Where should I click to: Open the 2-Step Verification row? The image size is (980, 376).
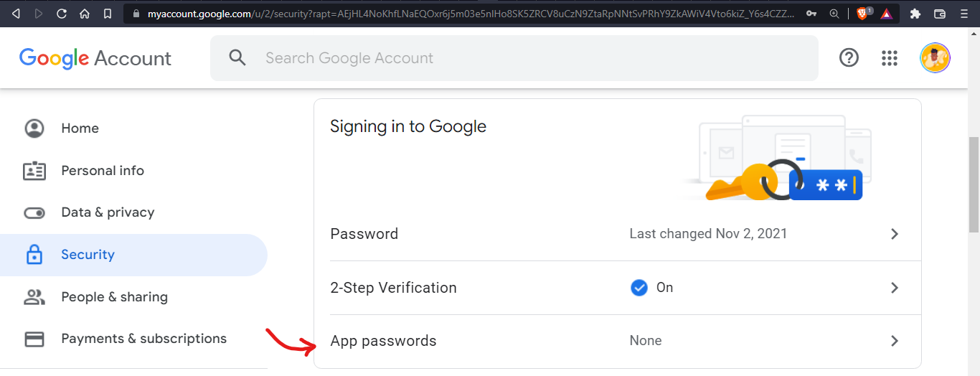pos(617,288)
